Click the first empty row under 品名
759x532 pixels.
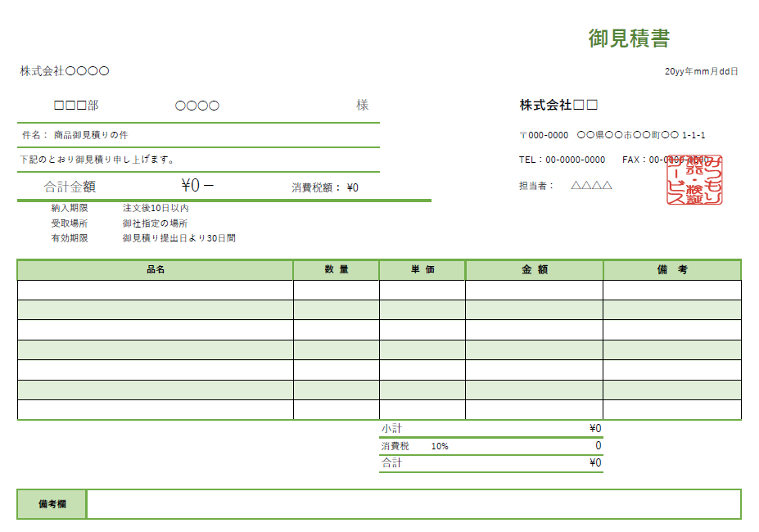(x=156, y=291)
